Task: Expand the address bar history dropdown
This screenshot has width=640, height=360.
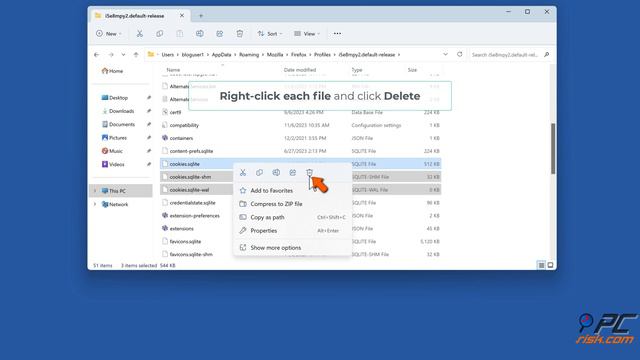Action: 445,54
